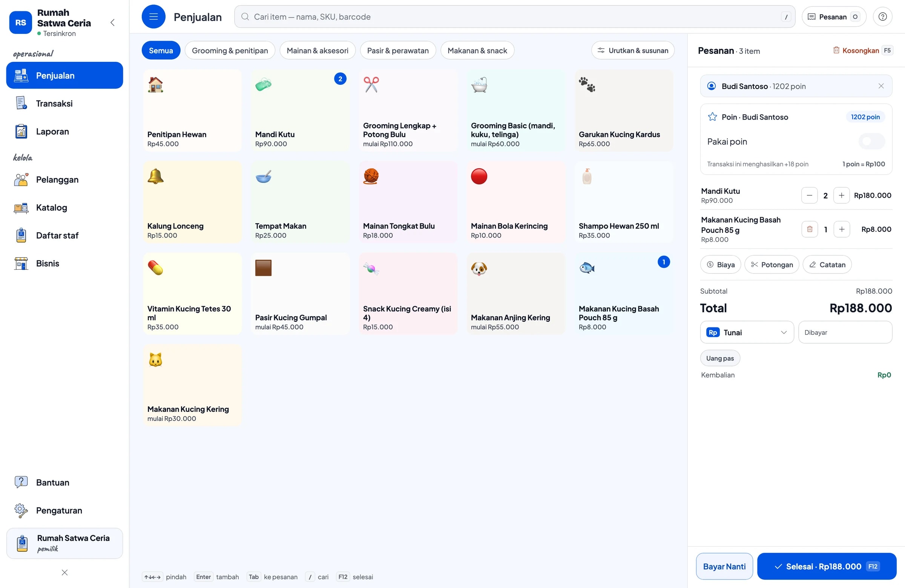This screenshot has width=905, height=588.
Task: Open the help question mark icon
Action: [882, 17]
